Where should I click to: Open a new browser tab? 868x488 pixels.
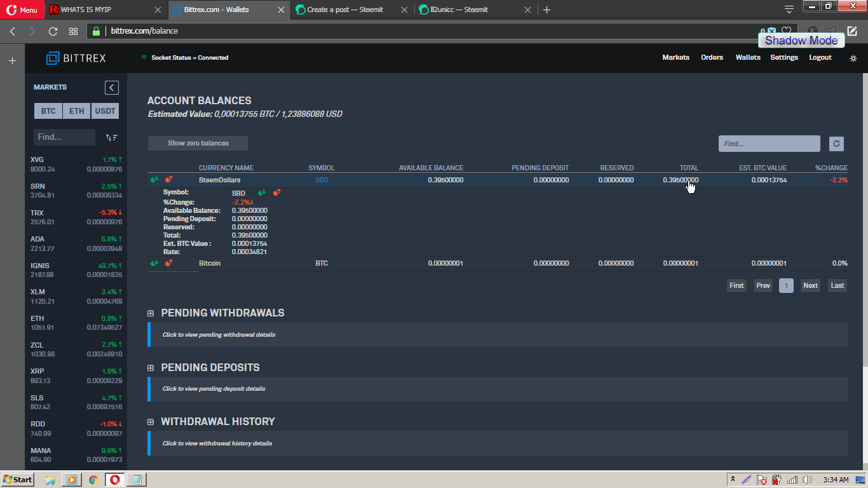coord(546,10)
